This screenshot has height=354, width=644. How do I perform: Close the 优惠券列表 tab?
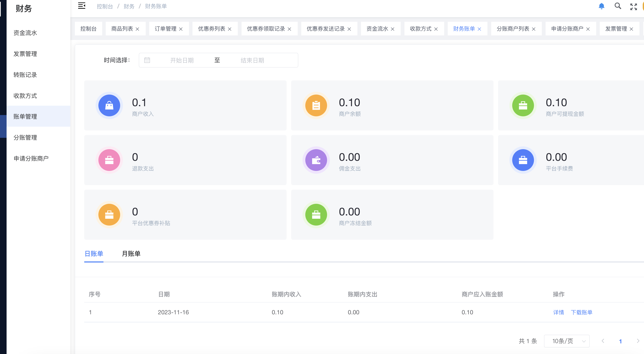(x=230, y=29)
